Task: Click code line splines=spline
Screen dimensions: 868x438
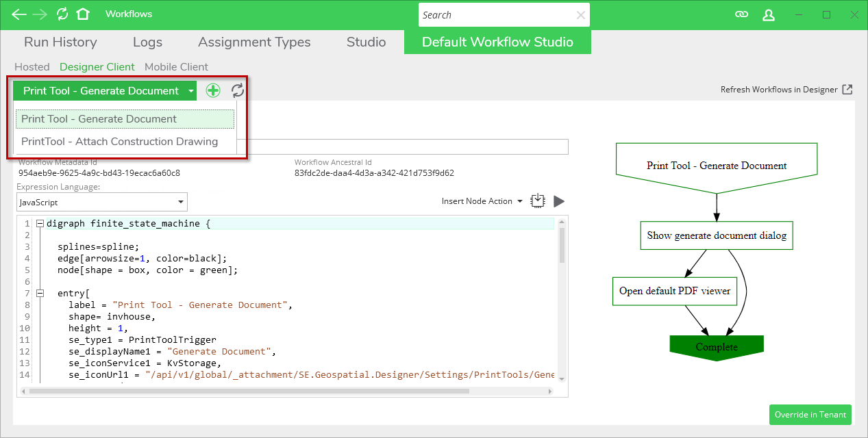Action: pos(98,246)
